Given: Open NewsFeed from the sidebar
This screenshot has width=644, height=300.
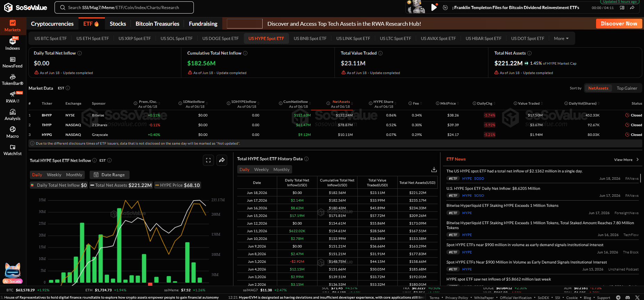Looking at the screenshot, I should coord(13,62).
